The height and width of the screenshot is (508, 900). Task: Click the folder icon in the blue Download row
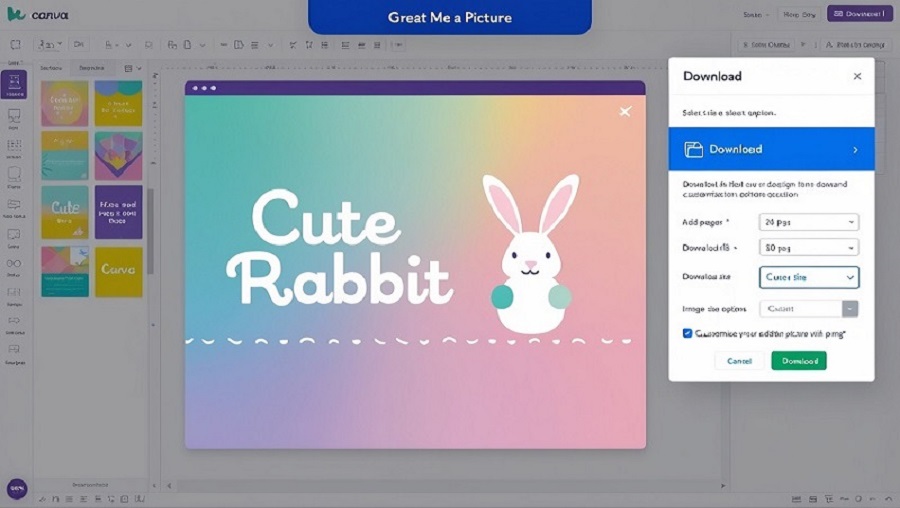click(693, 149)
